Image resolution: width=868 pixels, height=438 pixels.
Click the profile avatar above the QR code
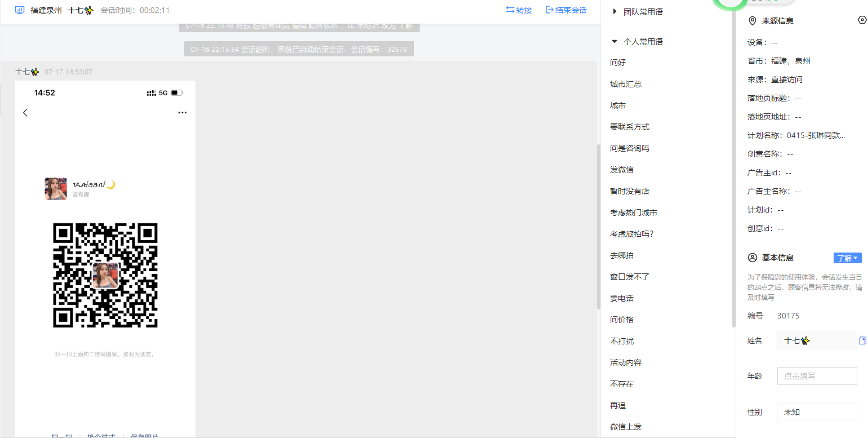coord(56,189)
